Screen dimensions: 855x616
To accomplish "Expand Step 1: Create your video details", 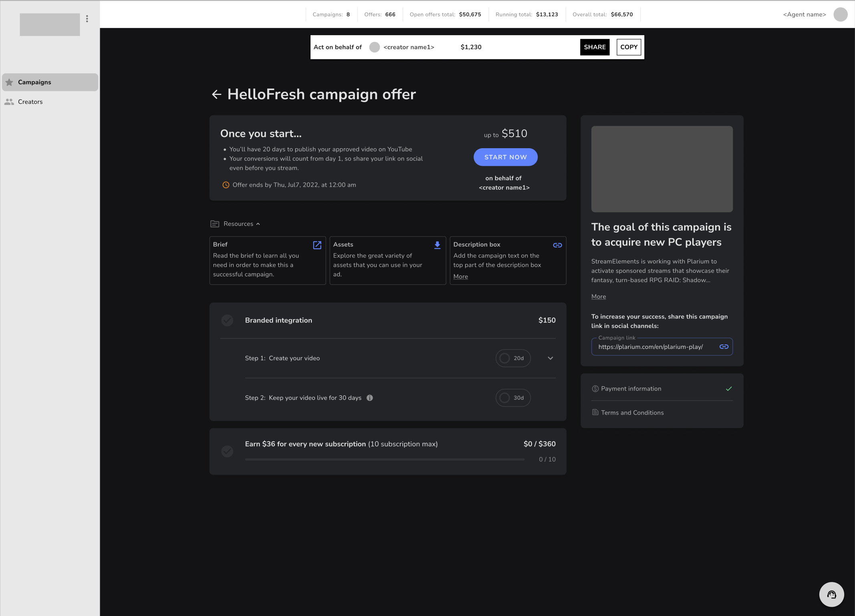I will pyautogui.click(x=550, y=358).
